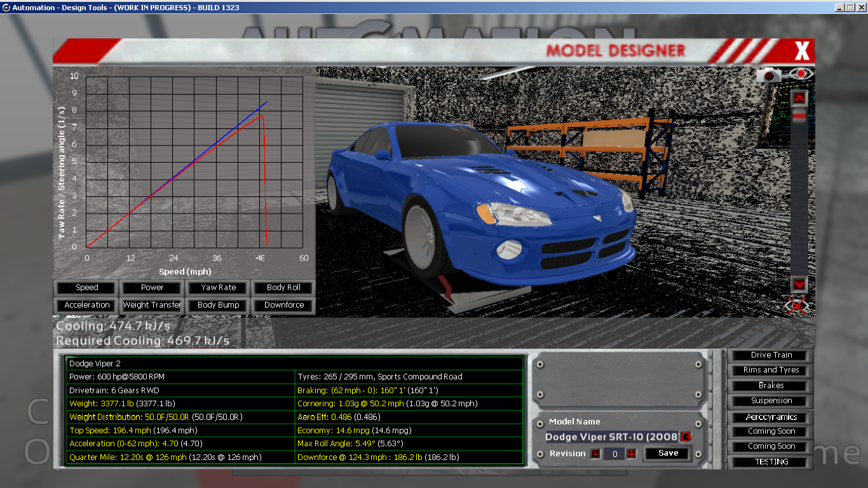Image resolution: width=868 pixels, height=488 pixels.
Task: Show the Downforce graph
Action: coord(283,305)
